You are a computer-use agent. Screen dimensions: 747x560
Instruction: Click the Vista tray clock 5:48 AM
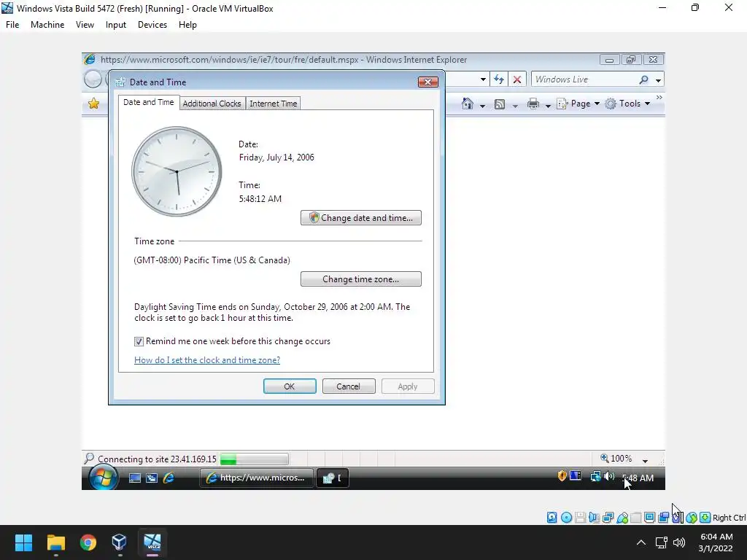638,478
